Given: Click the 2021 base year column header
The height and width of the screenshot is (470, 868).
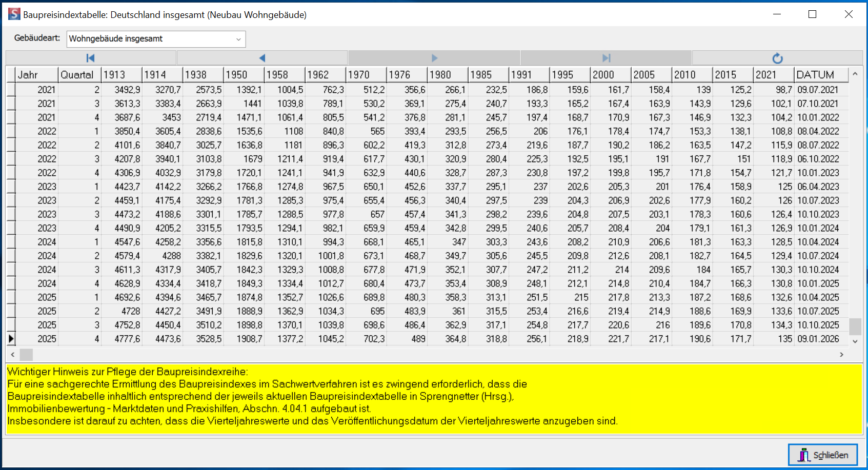Looking at the screenshot, I should (773, 75).
